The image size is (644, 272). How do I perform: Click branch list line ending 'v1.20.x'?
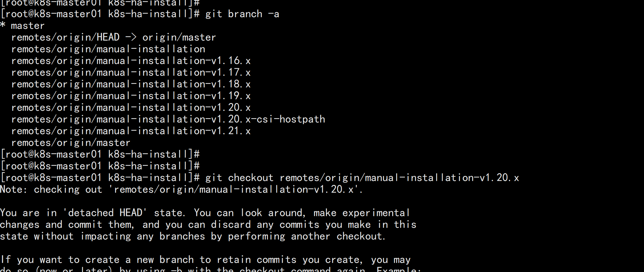(131, 108)
